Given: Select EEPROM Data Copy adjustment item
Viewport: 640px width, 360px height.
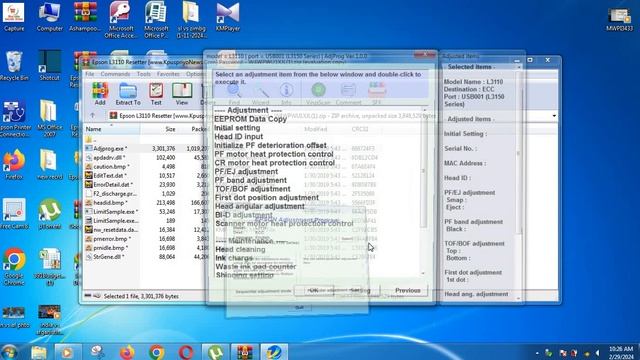Looking at the screenshot, I should point(250,119).
